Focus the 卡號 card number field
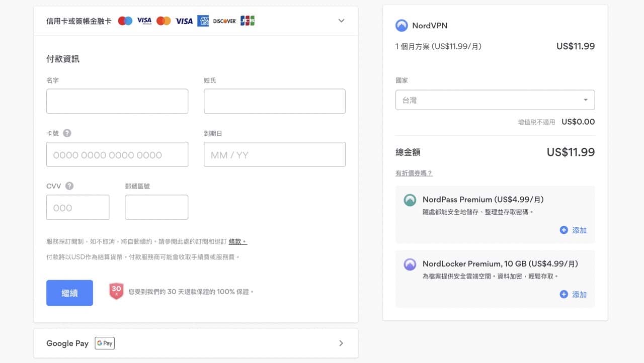Screen dimensions: 644x363 [x=117, y=154]
